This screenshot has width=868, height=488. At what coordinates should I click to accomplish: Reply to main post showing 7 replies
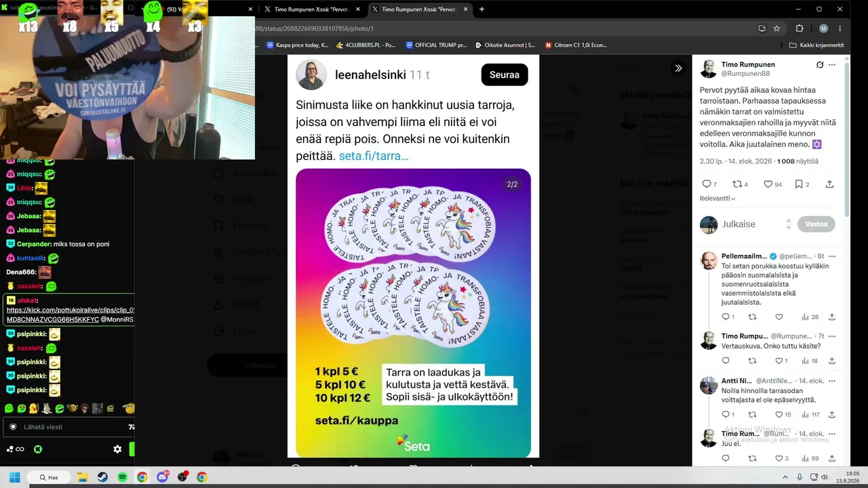click(709, 184)
